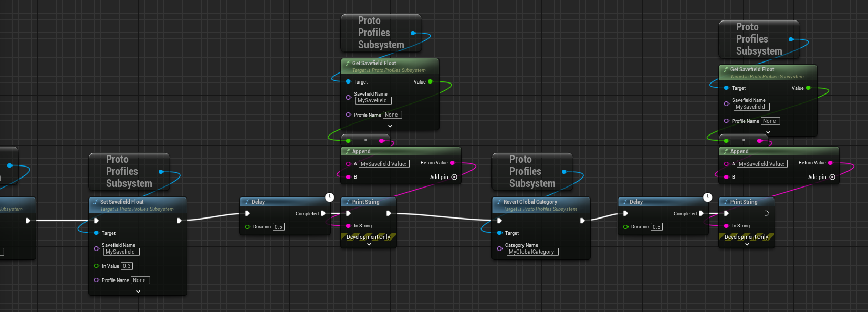Viewport: 868px width, 312px height.
Task: Click exec output pin of Revert Global Category
Action: [x=582, y=221]
